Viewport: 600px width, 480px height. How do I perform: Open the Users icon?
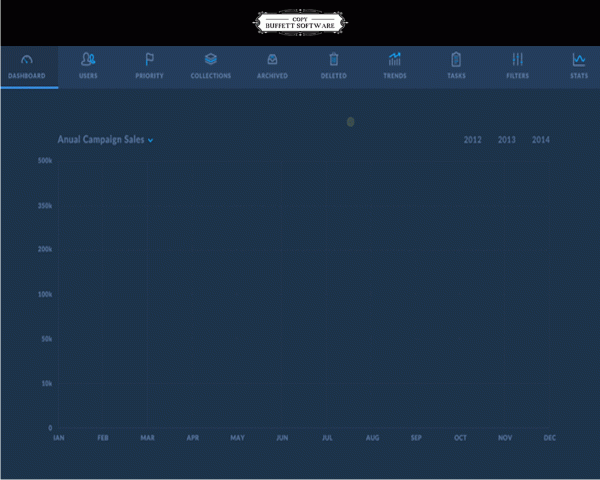pos(88,59)
